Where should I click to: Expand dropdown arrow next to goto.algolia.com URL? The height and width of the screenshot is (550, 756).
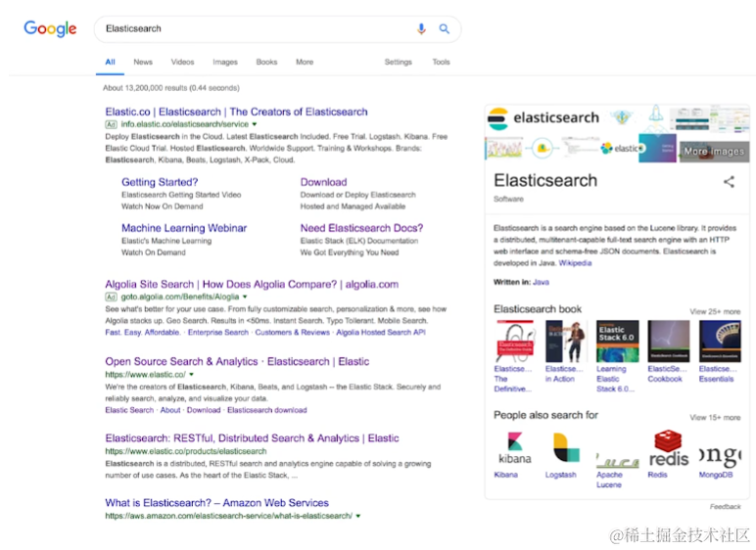245,297
